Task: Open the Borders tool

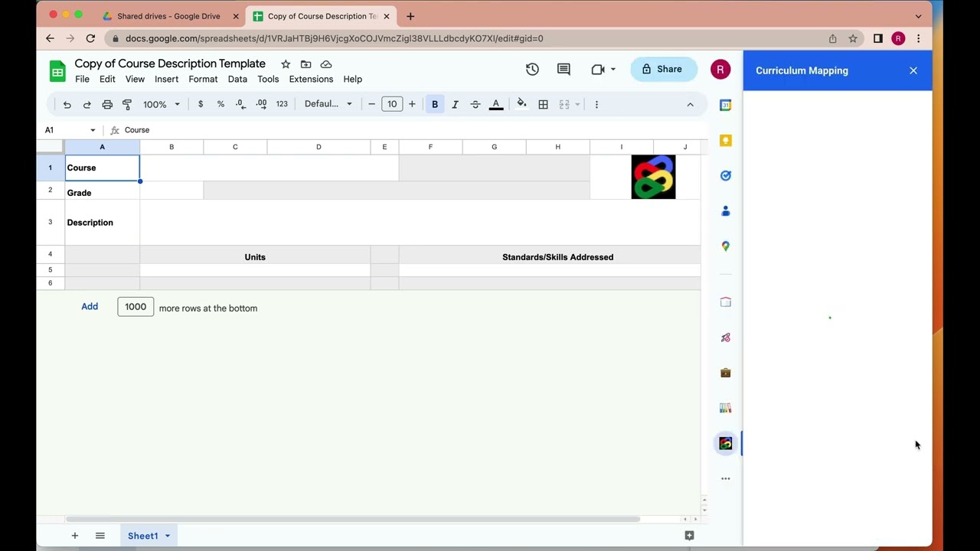Action: [x=543, y=104]
